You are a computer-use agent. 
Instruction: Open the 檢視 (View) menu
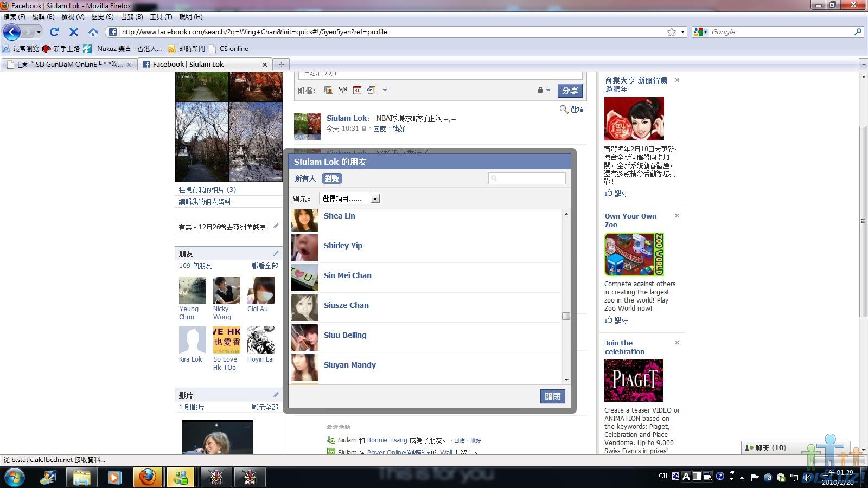coord(73,17)
